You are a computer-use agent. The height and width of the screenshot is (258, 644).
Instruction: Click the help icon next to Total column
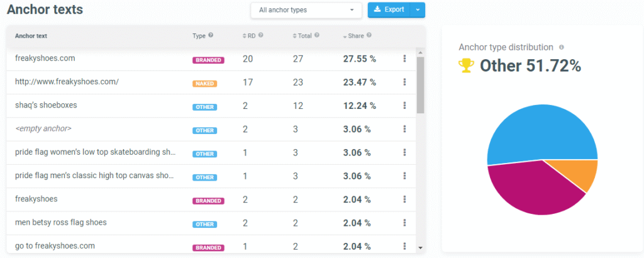tap(317, 35)
